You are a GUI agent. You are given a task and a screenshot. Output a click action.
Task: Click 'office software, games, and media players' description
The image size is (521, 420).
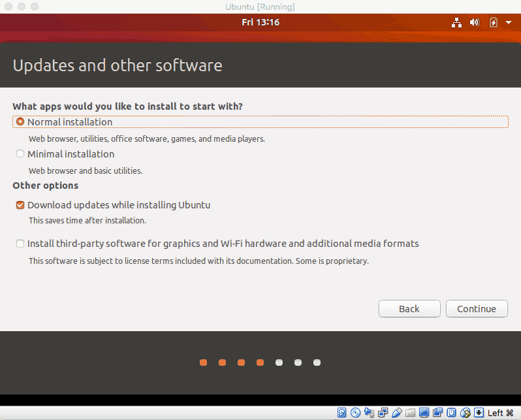point(188,138)
